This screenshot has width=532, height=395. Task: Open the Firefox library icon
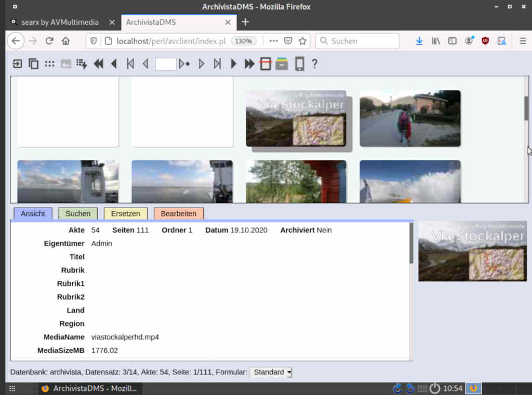436,41
